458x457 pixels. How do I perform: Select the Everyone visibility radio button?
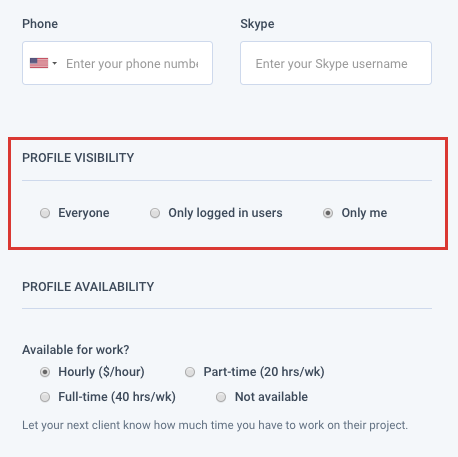(45, 213)
